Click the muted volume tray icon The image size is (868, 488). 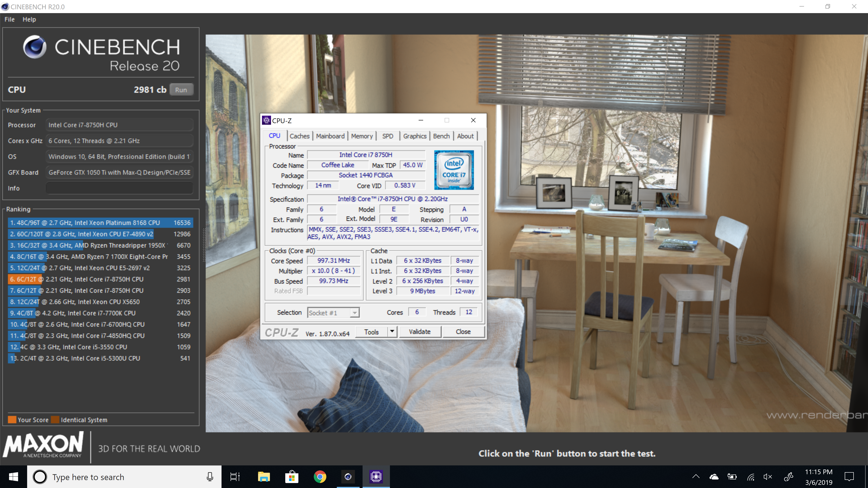pyautogui.click(x=768, y=477)
